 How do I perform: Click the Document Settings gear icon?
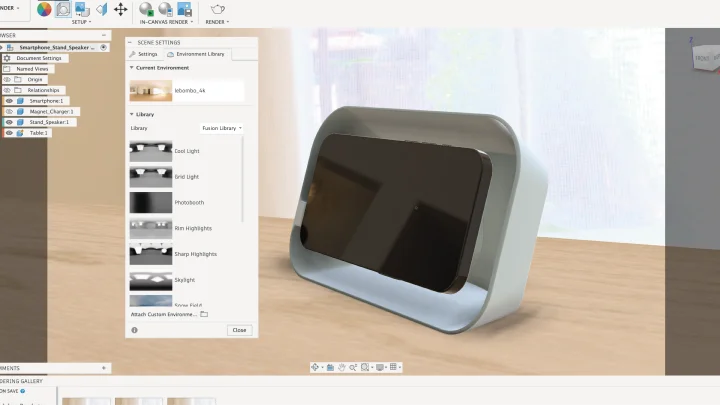point(7,58)
